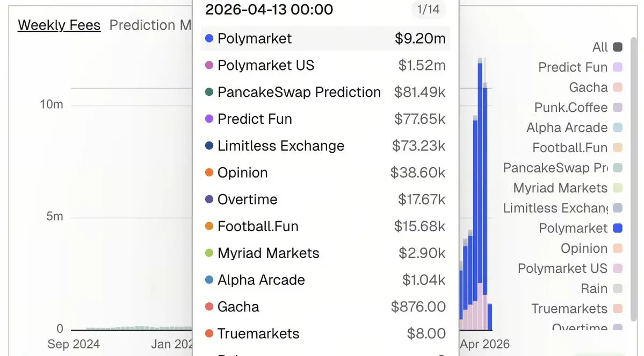644x356 pixels.
Task: Select the Polymarket $9.20m tooltip row
Action: pyautogui.click(x=325, y=39)
